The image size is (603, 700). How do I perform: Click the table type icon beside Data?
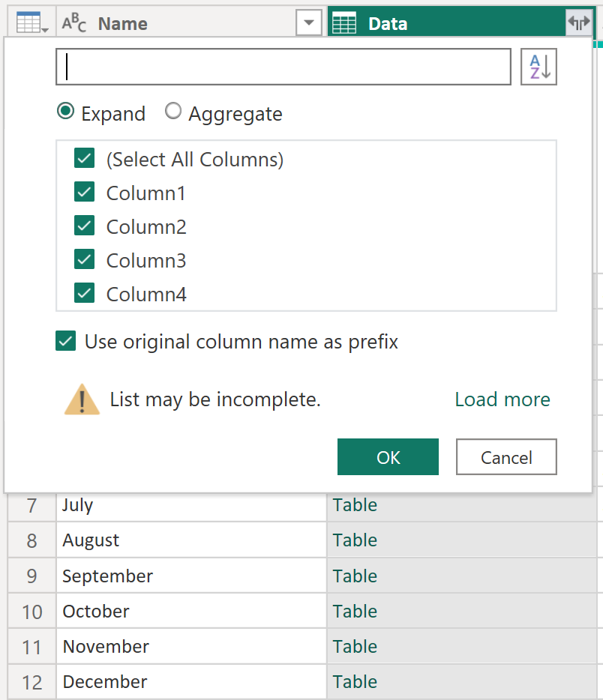pos(344,23)
